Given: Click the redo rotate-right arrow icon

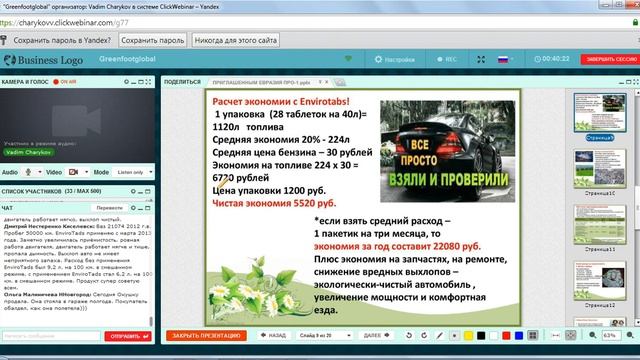Looking at the screenshot, I should (424, 336).
